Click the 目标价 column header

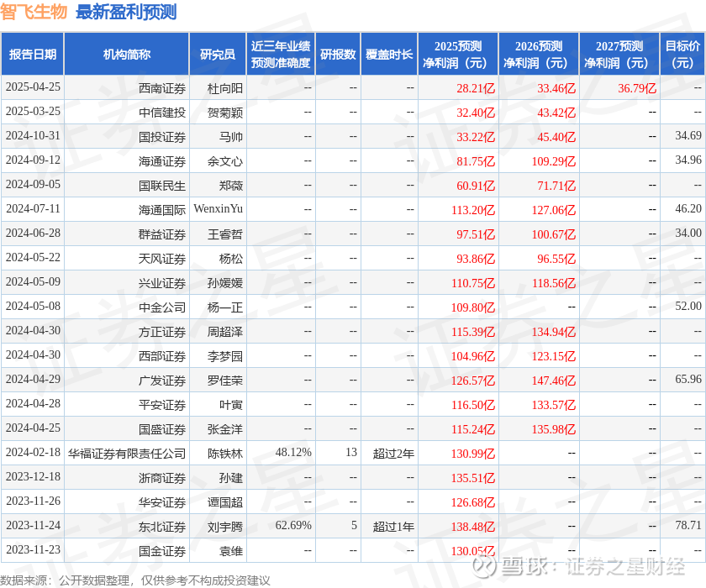[682, 54]
